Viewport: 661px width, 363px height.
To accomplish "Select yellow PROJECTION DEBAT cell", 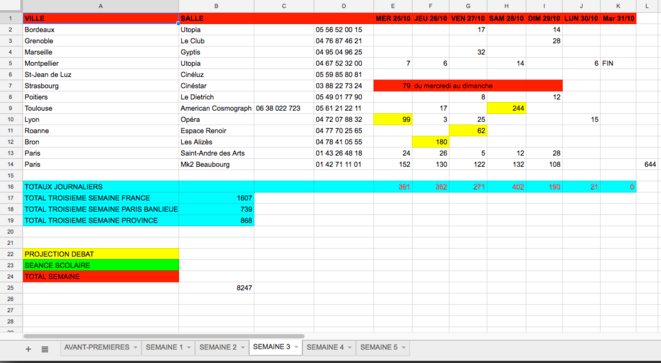I will [101, 254].
